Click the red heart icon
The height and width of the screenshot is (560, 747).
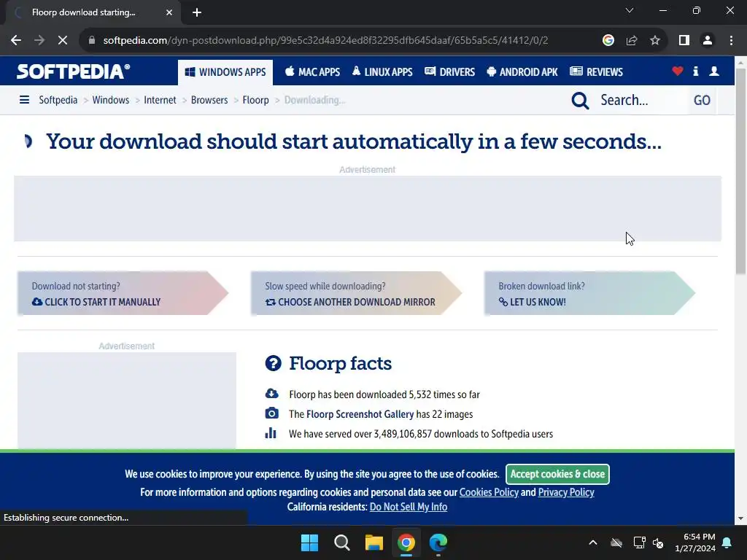click(x=678, y=71)
